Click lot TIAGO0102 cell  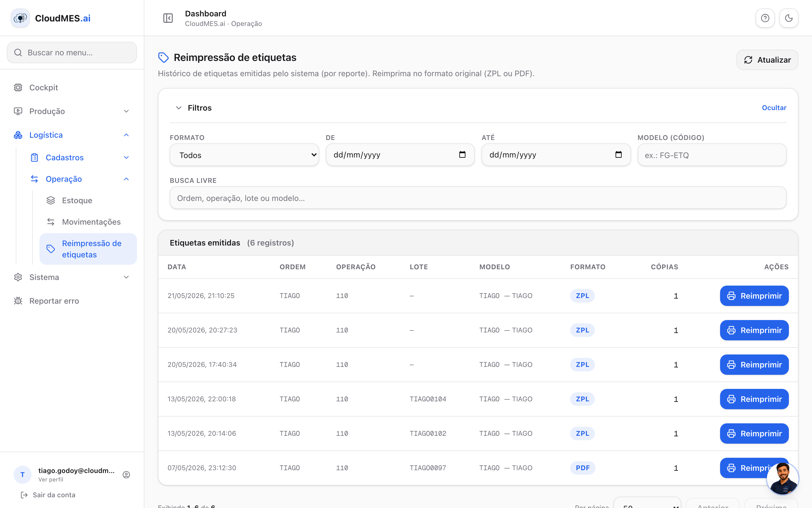tap(428, 433)
